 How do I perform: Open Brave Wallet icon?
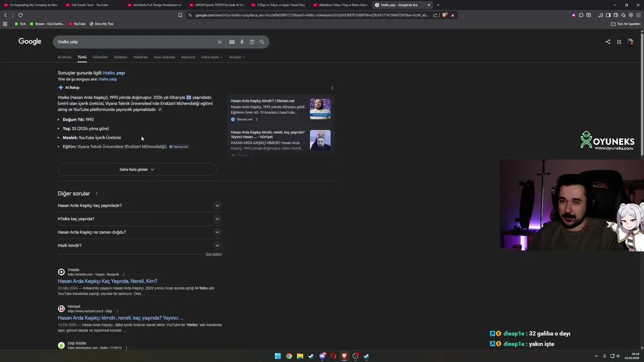(x=616, y=15)
